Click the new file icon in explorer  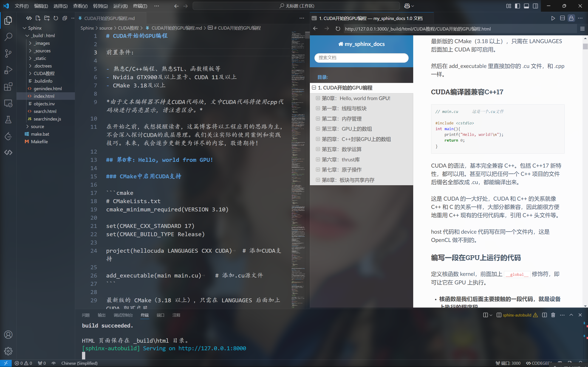click(x=38, y=18)
